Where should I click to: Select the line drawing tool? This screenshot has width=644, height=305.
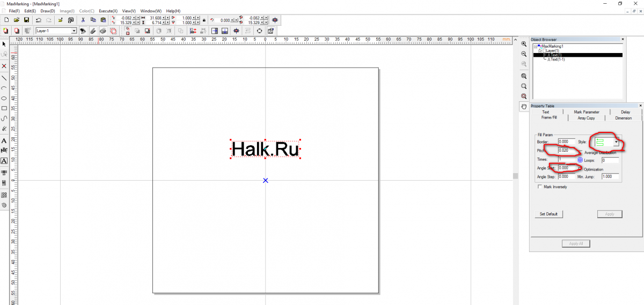[4, 78]
